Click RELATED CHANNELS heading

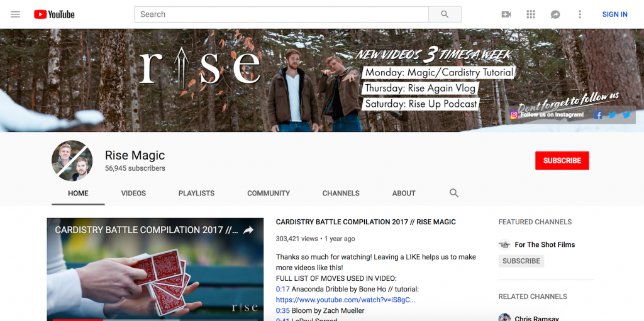pyautogui.click(x=533, y=297)
